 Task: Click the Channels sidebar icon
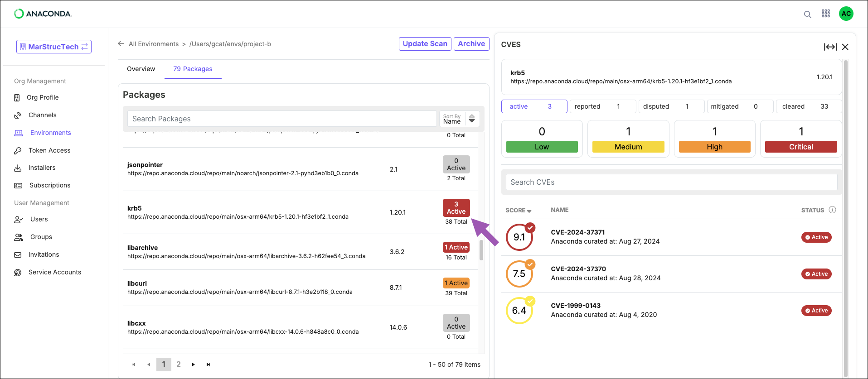click(18, 115)
